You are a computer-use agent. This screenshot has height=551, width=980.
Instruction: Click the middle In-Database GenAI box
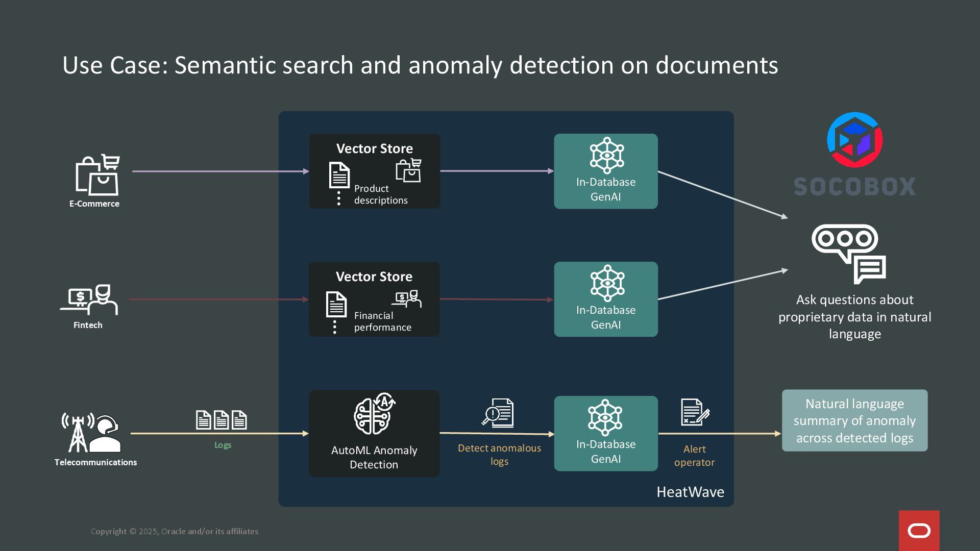coord(606,299)
